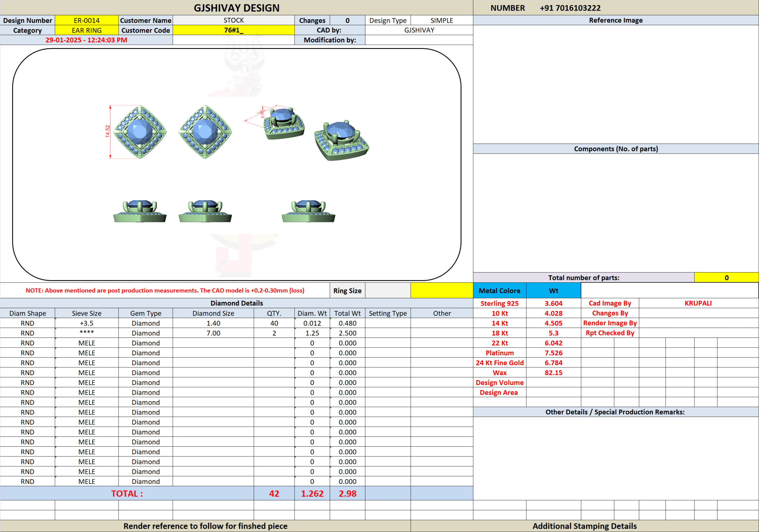Screen dimensions: 759x532
Task: Click the Reference Image header
Action: coord(616,20)
